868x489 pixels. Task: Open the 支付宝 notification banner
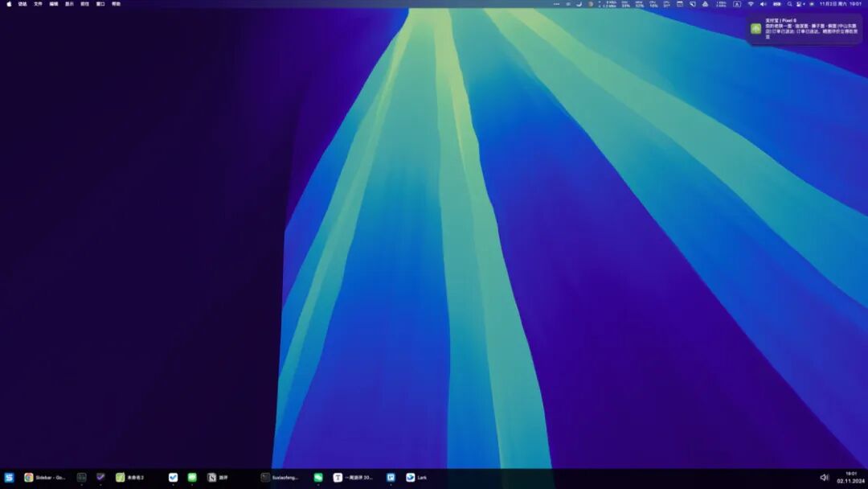(x=805, y=28)
